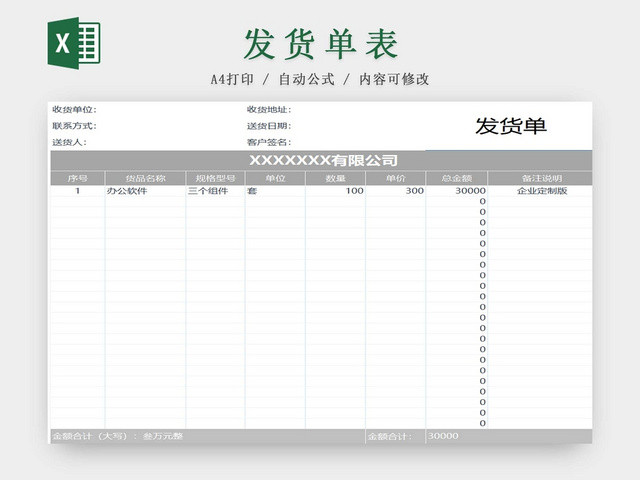
Task: Click the A4打印 subtitle text
Action: coord(232,79)
